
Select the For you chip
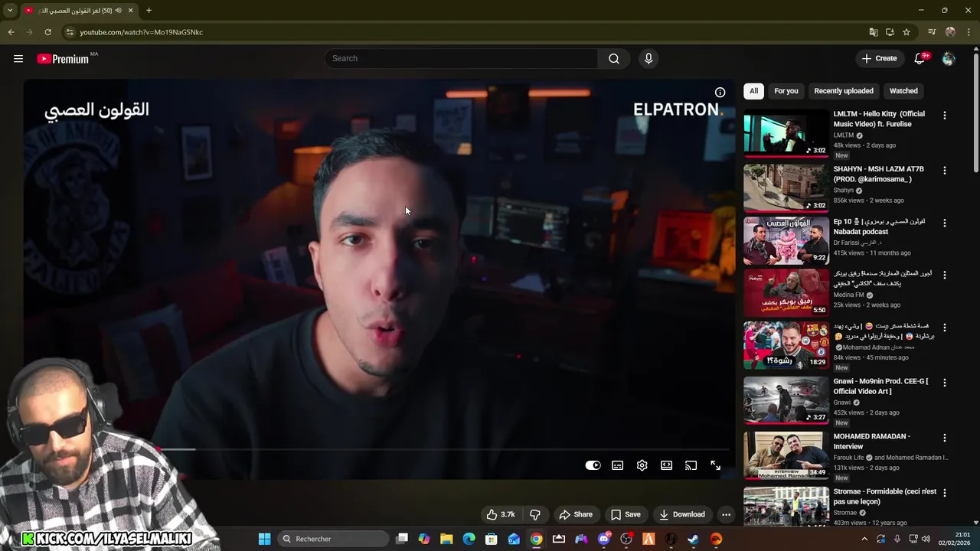point(786,91)
